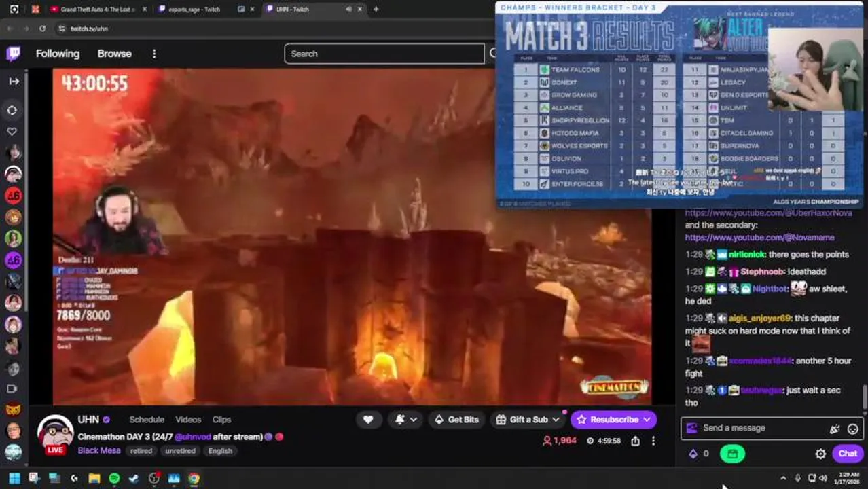
Task: Select the UHN Twitch tab
Action: pyautogui.click(x=293, y=10)
